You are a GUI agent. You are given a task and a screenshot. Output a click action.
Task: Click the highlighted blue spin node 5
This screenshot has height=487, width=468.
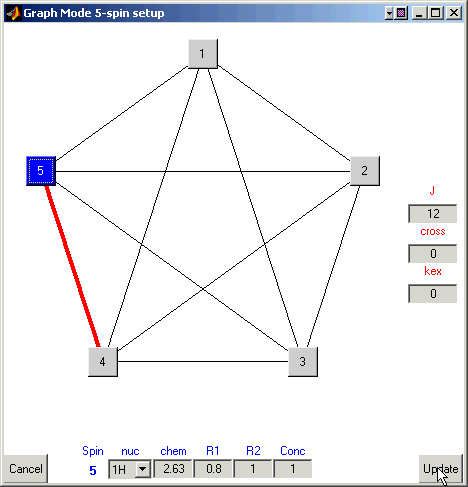pos(41,171)
